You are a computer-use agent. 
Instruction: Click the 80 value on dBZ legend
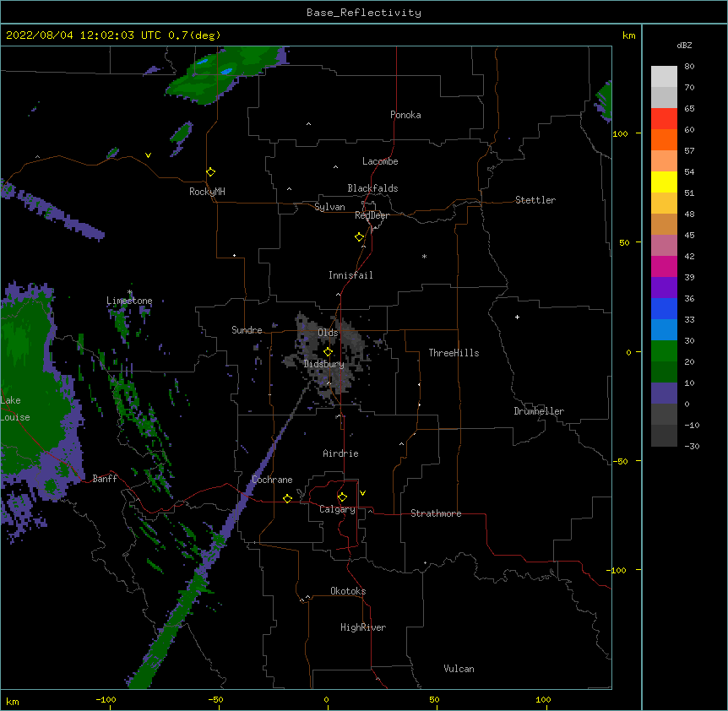pos(689,67)
